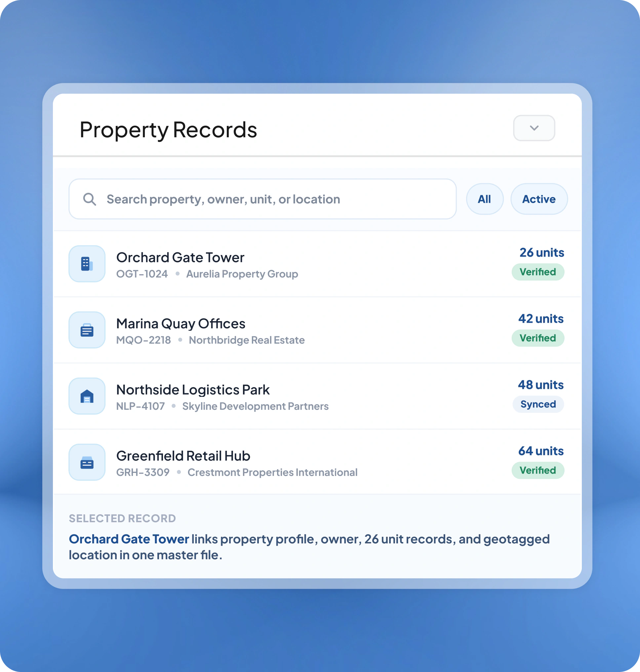Viewport: 640px width, 672px height.
Task: Click the Greenfield Retail Hub storefront icon
Action: point(87,462)
